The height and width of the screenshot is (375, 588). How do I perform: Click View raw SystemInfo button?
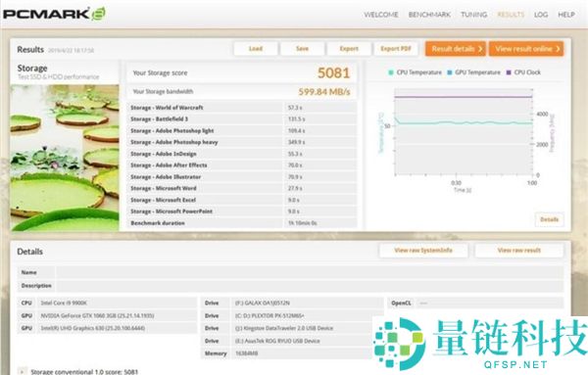[423, 251]
